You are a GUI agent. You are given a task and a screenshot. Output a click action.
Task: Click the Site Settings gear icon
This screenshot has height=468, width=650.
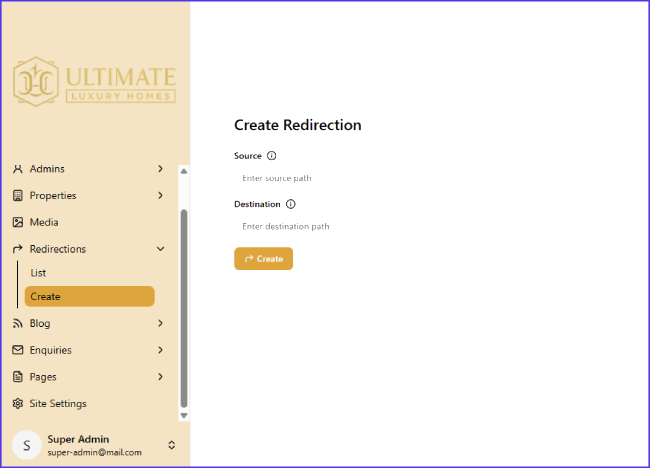coord(18,404)
